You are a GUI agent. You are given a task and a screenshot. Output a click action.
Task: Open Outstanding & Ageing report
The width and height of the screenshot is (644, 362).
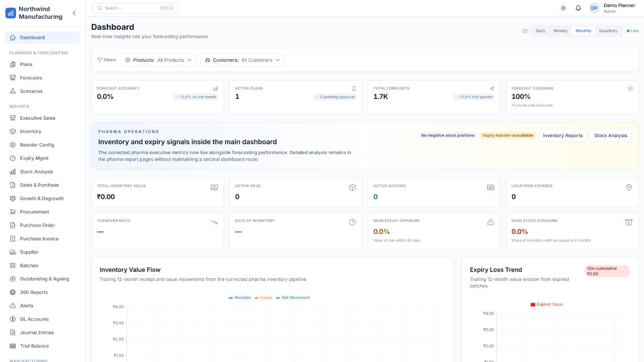[x=42, y=279]
